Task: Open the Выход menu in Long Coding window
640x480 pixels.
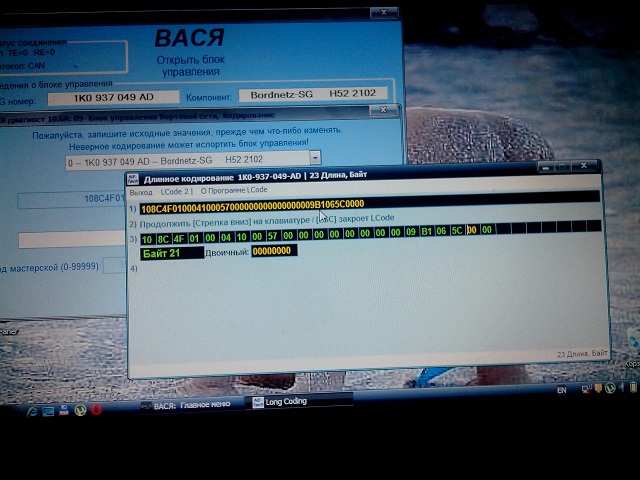Action: (x=141, y=192)
